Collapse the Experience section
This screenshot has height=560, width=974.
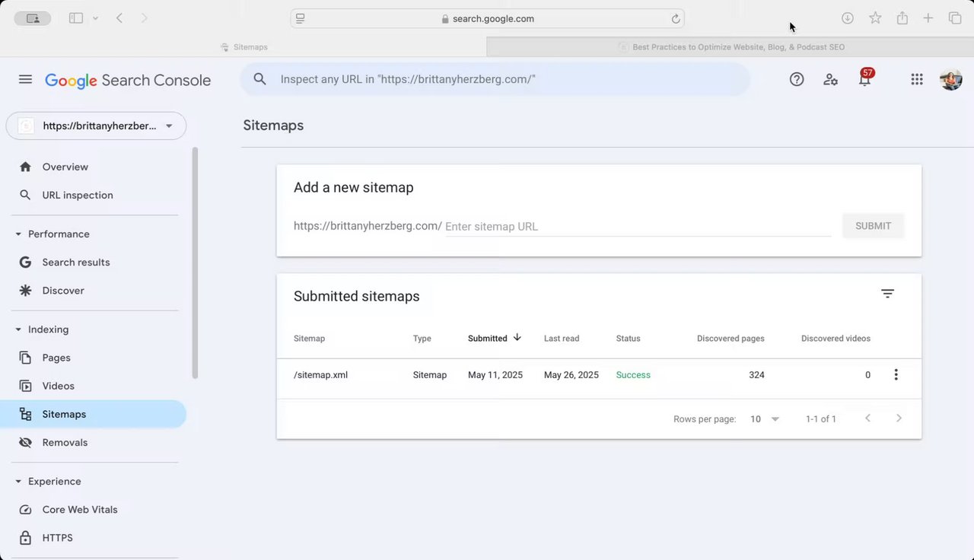[18, 482]
